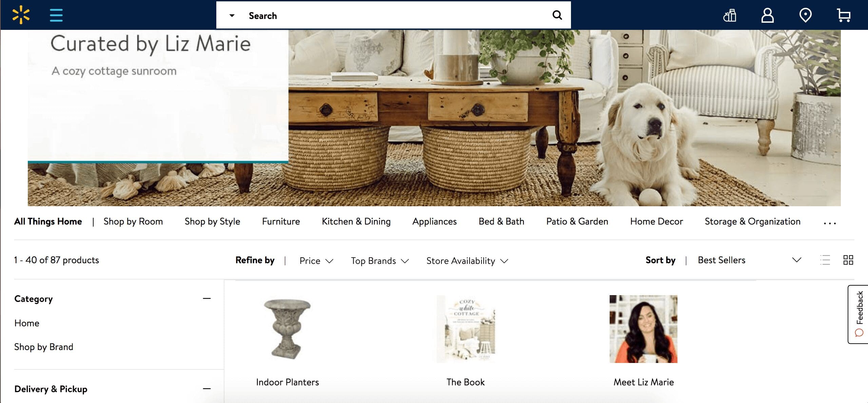
Task: Open the Storage & Organization menu item
Action: (752, 222)
